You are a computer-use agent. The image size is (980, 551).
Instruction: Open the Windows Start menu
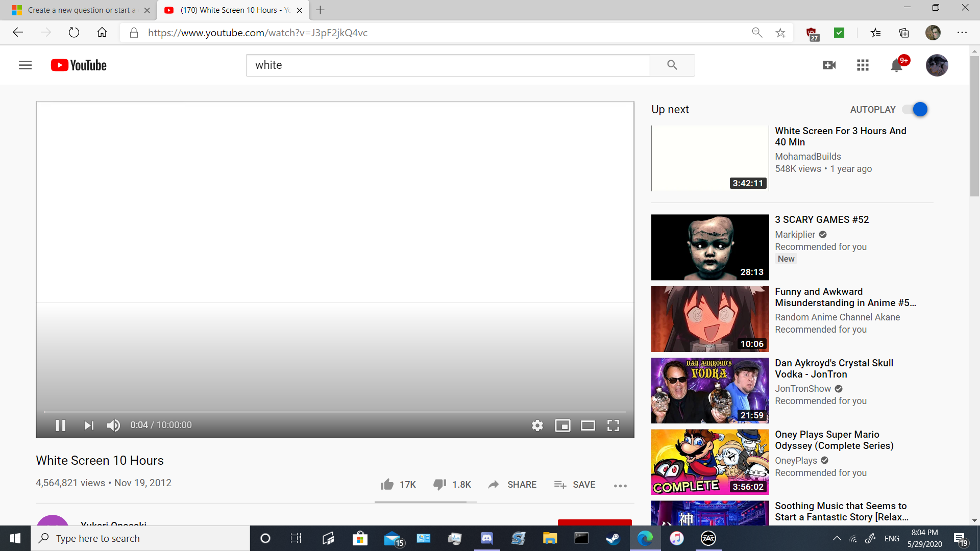[15, 538]
